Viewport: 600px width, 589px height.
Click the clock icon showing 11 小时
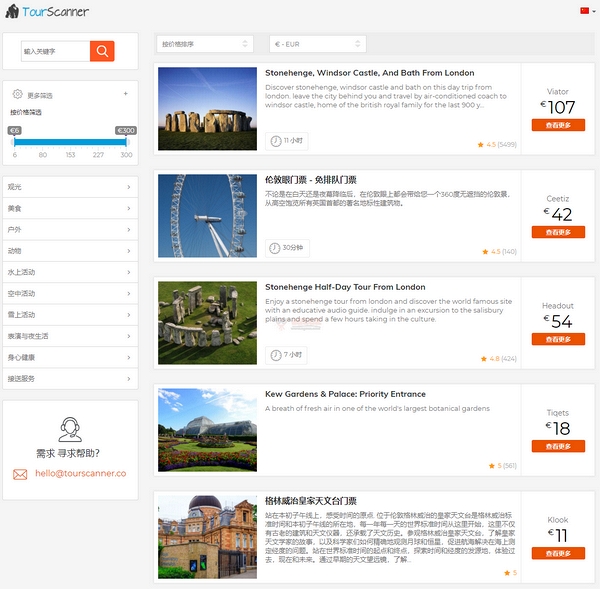pyautogui.click(x=276, y=141)
